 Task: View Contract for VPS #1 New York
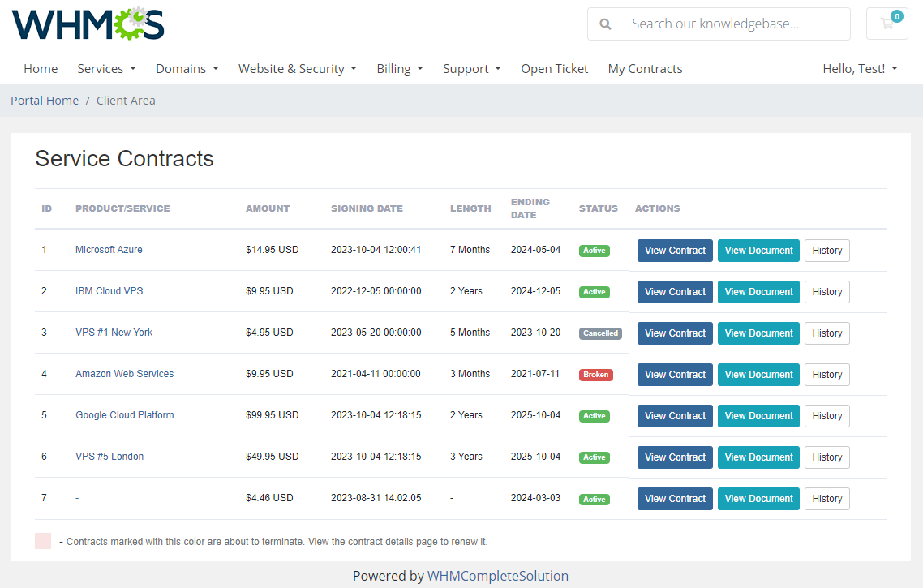675,333
